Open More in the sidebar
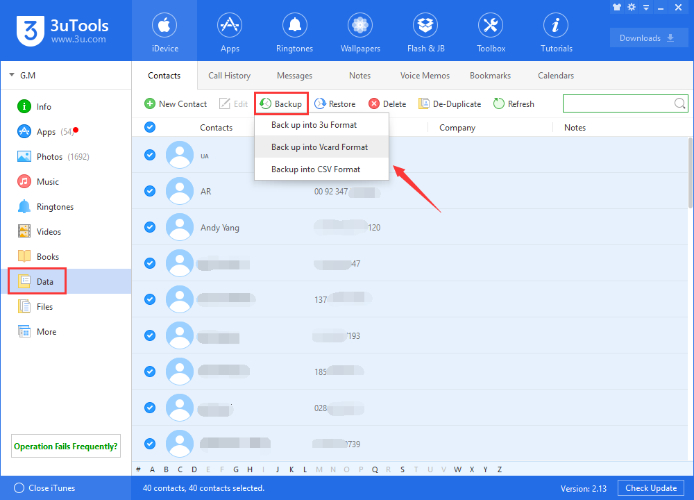This screenshot has height=500, width=694. (37, 331)
